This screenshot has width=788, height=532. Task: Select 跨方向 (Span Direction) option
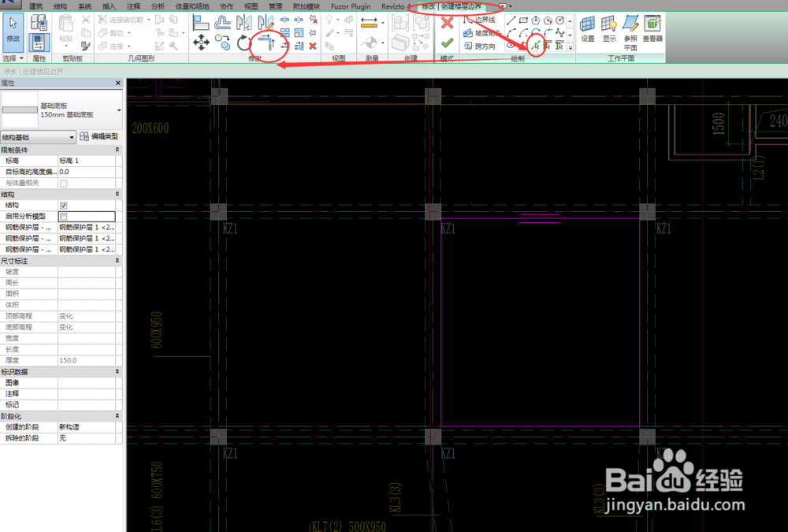tap(480, 47)
